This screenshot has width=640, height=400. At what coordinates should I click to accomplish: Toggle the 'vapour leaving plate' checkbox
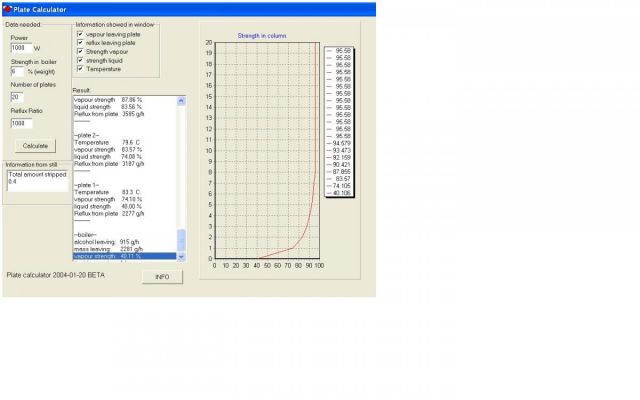(81, 33)
